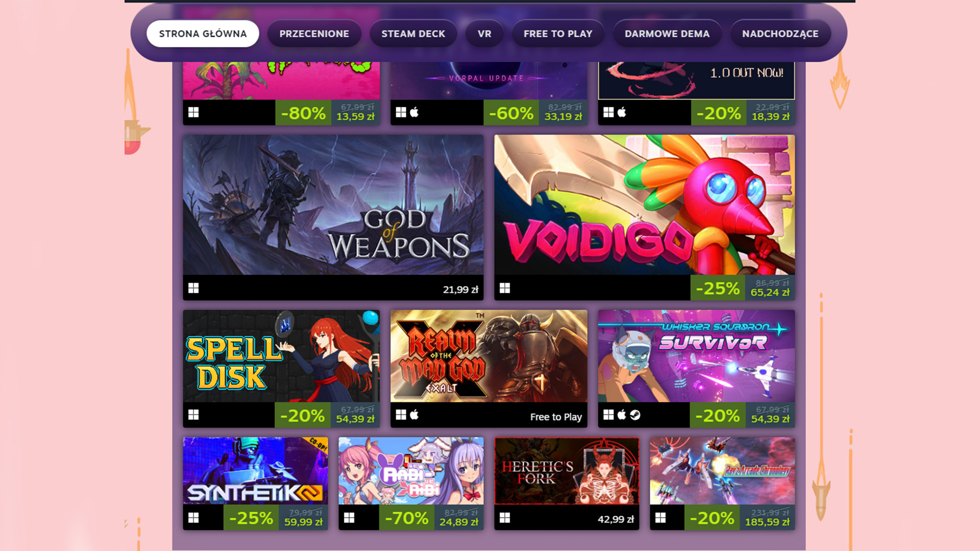Click the -25% discount on Voidigo
980x551 pixels.
(718, 288)
